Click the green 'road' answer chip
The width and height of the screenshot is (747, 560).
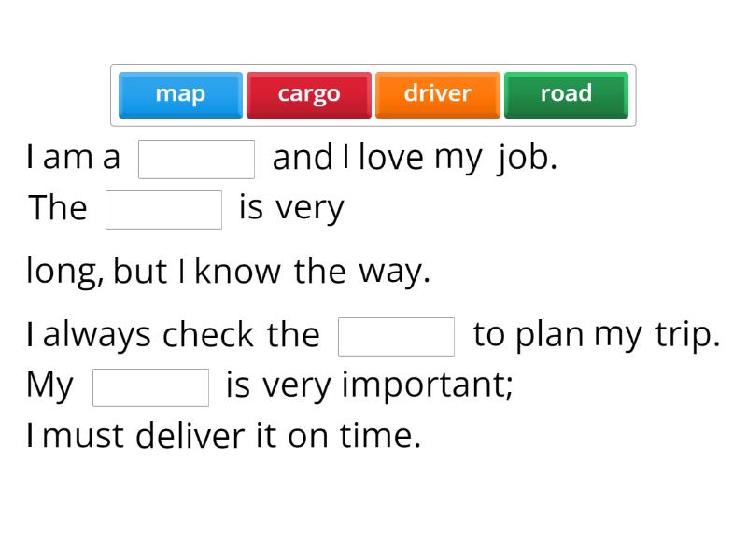(566, 93)
